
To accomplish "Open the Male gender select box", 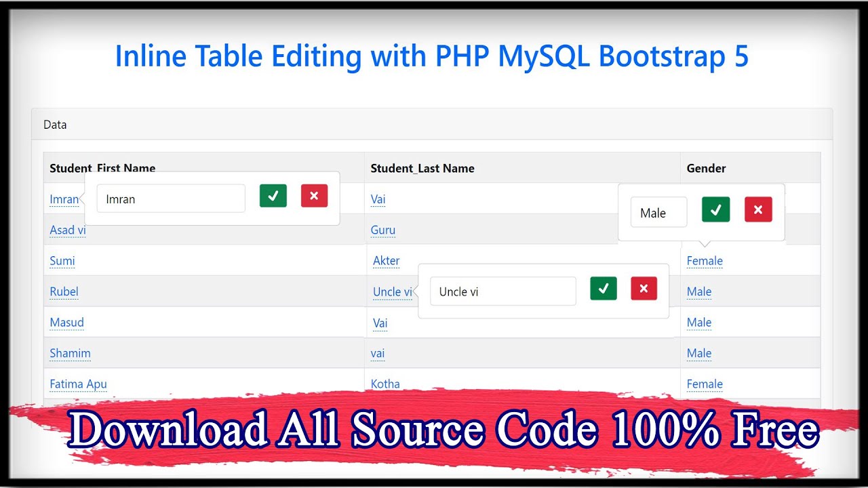I will point(659,212).
